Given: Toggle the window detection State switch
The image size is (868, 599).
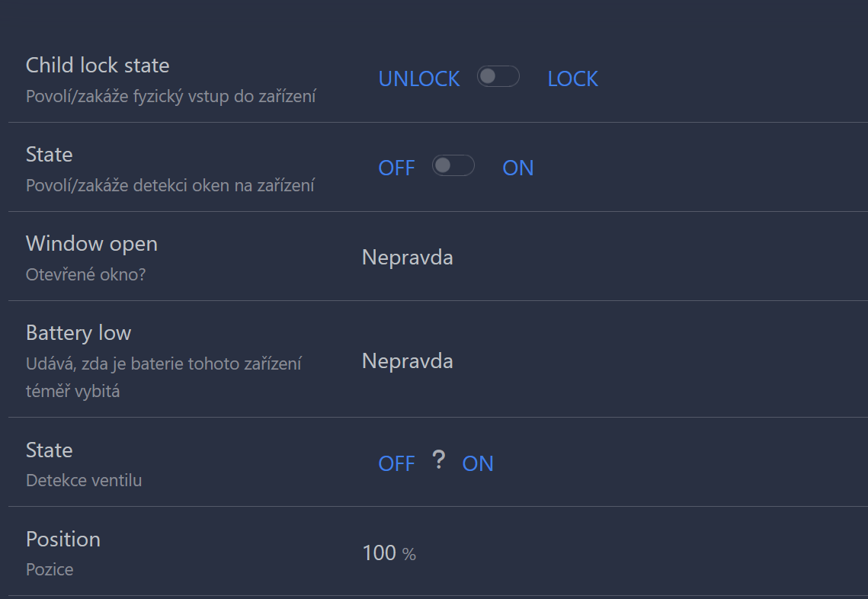Looking at the screenshot, I should [453, 166].
